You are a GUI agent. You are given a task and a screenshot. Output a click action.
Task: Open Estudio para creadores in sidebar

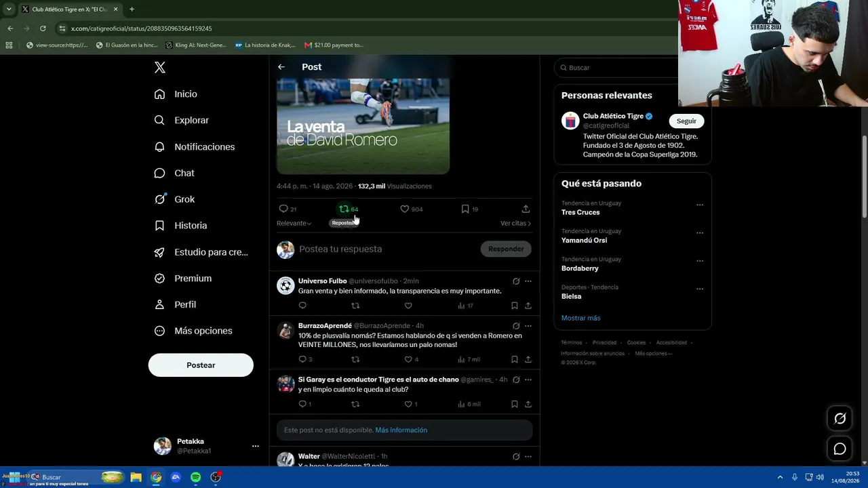tap(201, 252)
